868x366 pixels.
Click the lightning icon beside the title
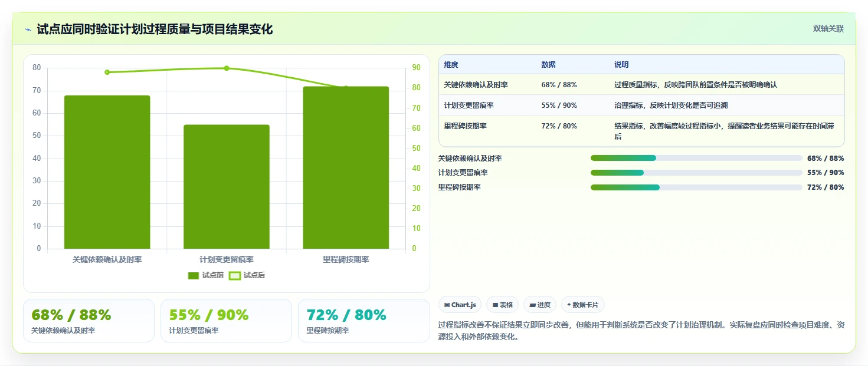[x=28, y=29]
